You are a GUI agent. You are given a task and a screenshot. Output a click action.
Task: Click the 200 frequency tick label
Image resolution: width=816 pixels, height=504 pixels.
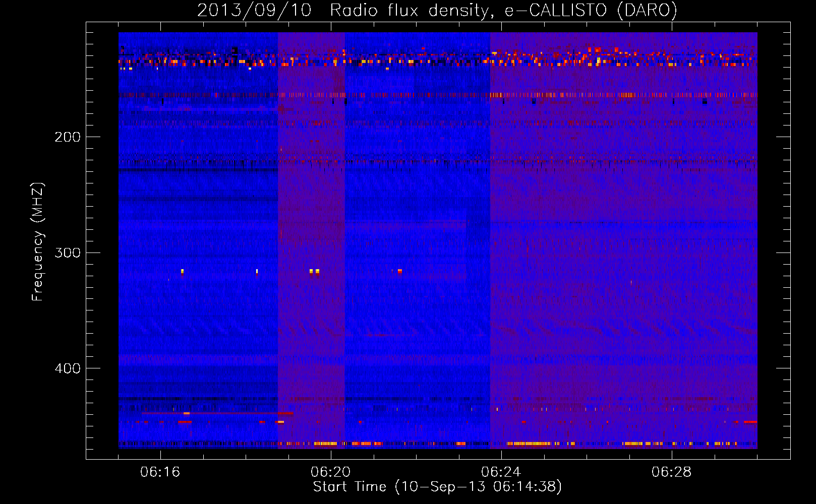68,137
